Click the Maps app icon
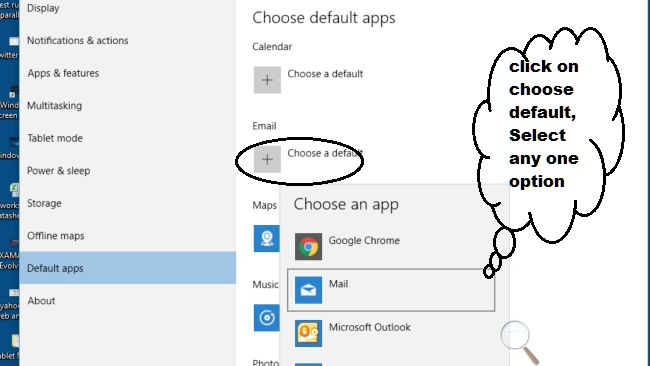 click(x=267, y=238)
